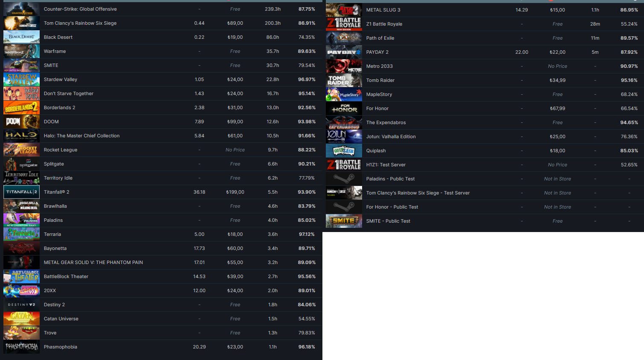Image resolution: width=644 pixels, height=360 pixels.
Task: Click the ฿199,00 price of Titanfall 2
Action: click(235, 192)
